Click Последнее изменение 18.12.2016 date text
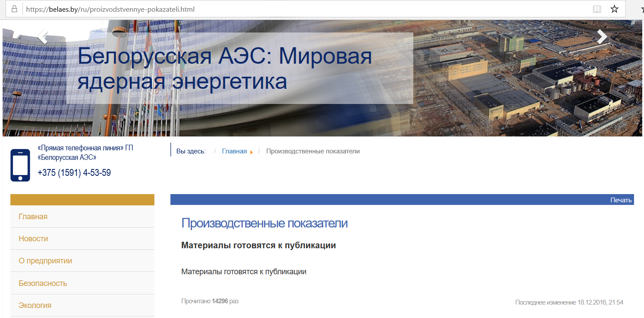The image size is (644, 318). (569, 302)
